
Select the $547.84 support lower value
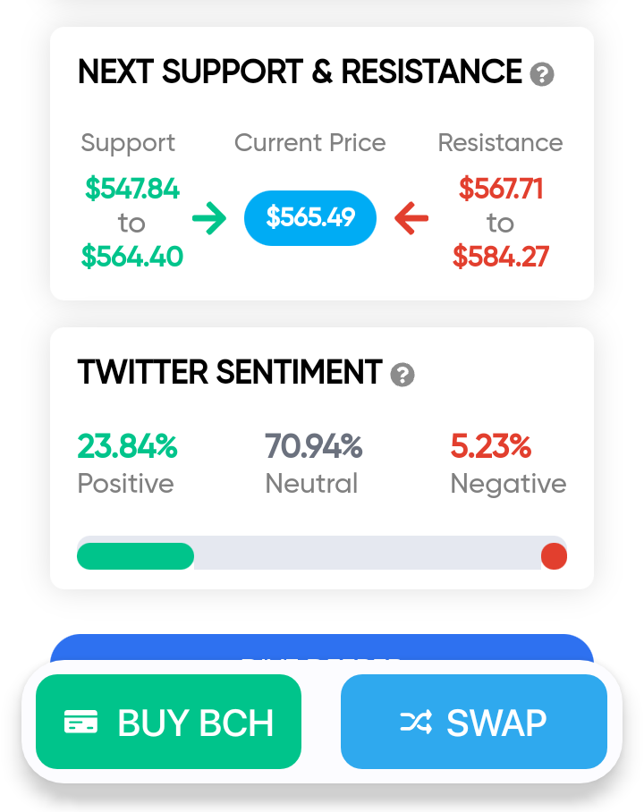click(x=132, y=188)
